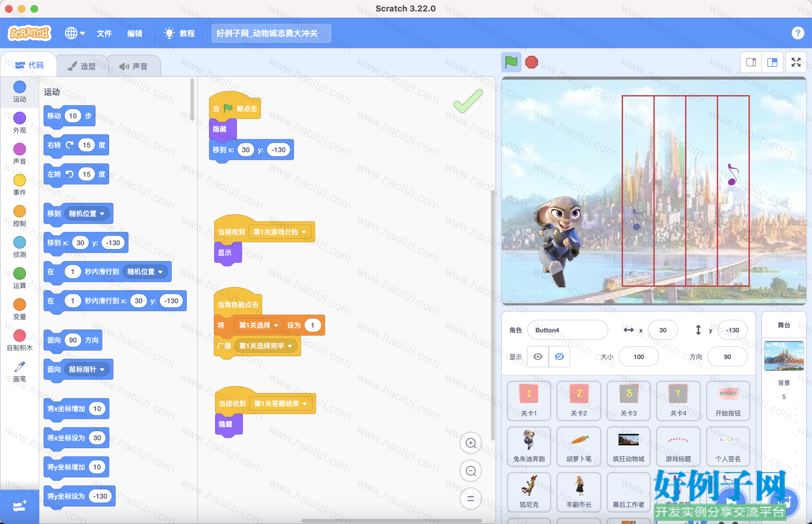This screenshot has height=524, width=812.
Task: Select the 关卡2 sprite
Action: 579,401
